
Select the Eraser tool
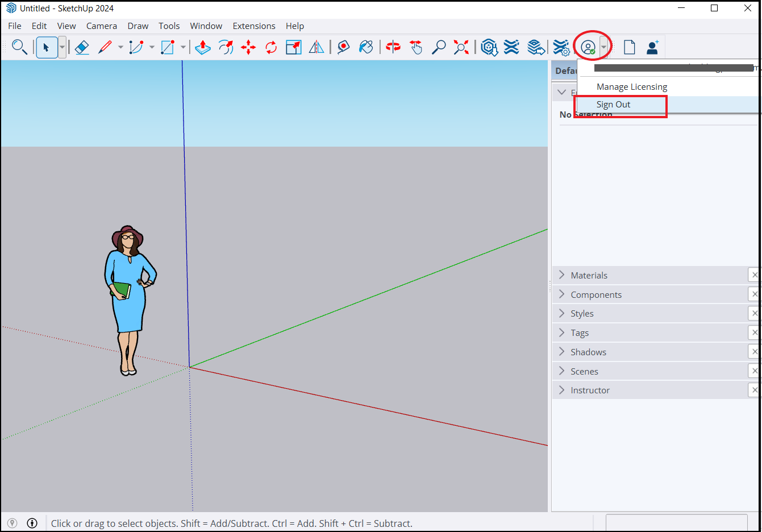82,47
